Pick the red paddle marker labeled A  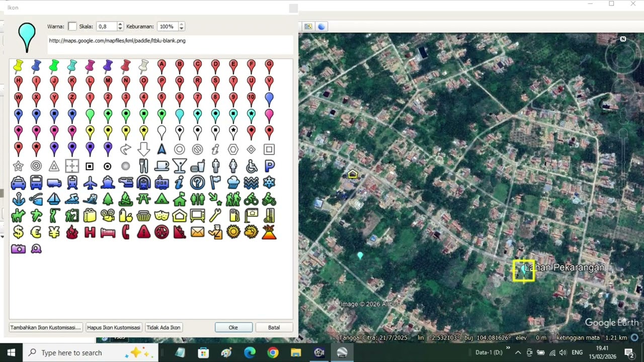pyautogui.click(x=162, y=66)
